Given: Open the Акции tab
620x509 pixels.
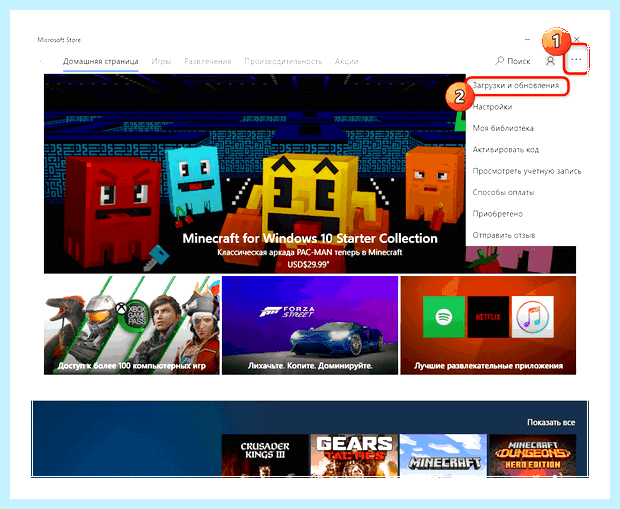Looking at the screenshot, I should pos(346,61).
